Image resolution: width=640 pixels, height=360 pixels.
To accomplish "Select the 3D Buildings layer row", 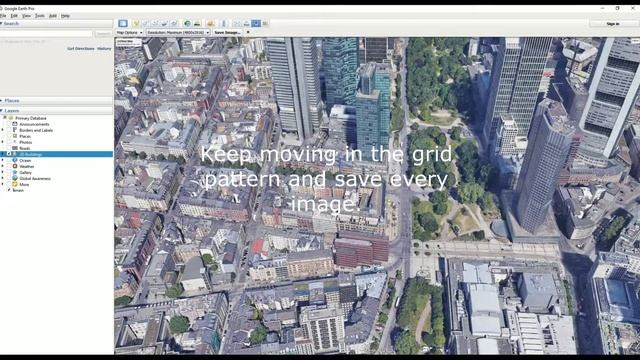I will coord(56,154).
